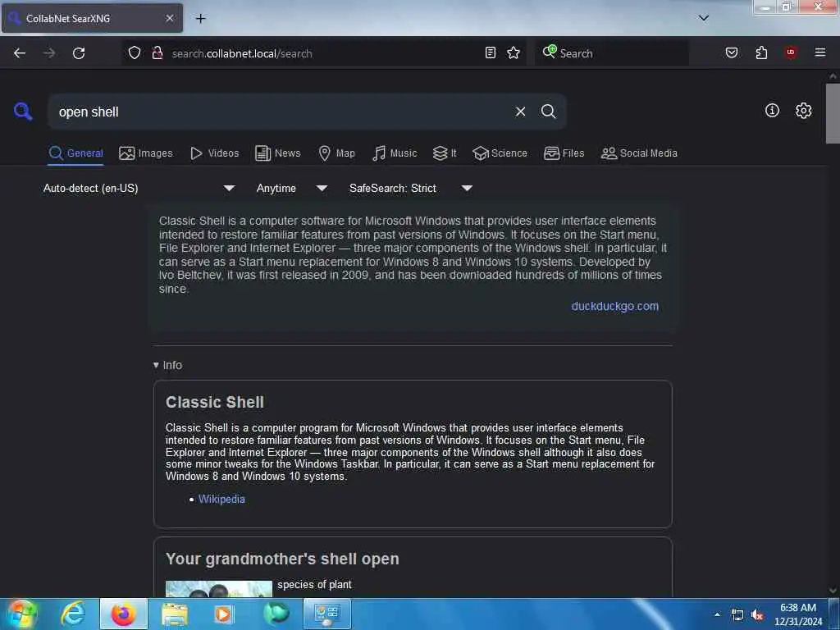Open Windows Explorer folder from taskbar

pos(175,614)
